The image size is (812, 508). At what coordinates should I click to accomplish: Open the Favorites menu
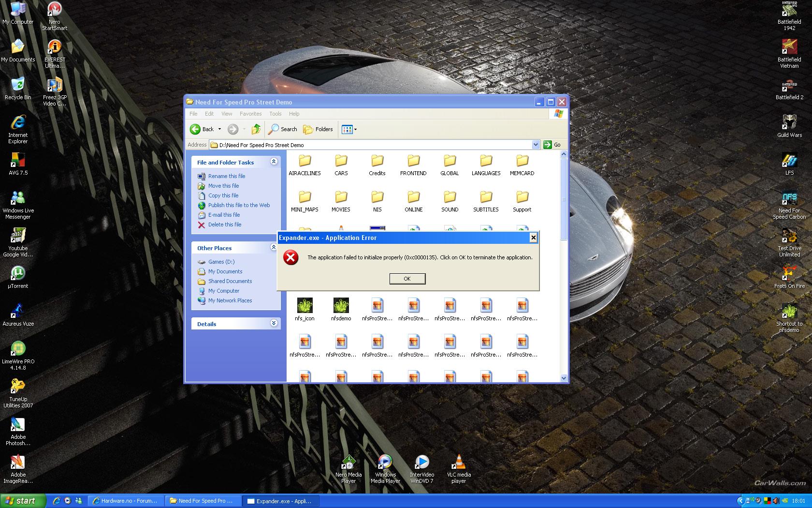(250, 114)
